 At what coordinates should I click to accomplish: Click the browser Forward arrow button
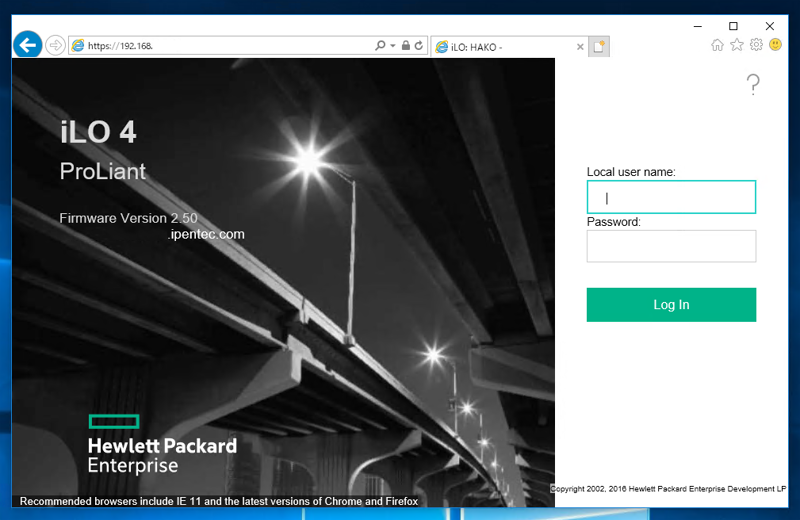point(55,45)
